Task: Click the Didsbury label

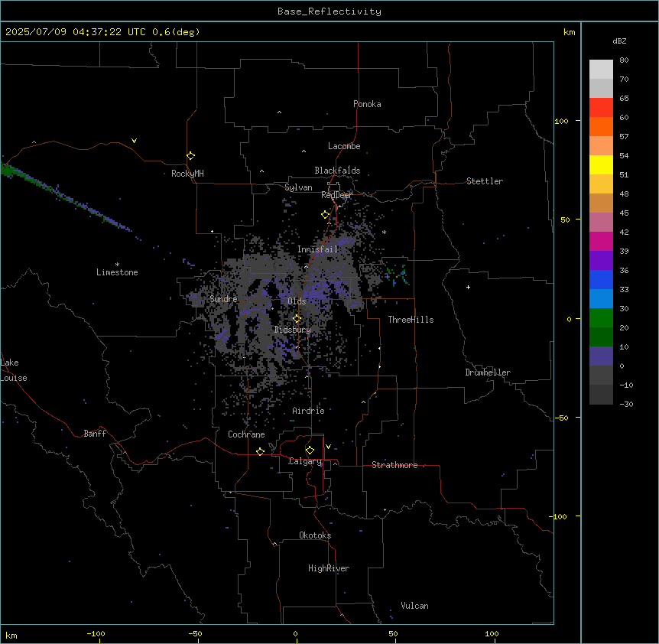Action: point(293,330)
